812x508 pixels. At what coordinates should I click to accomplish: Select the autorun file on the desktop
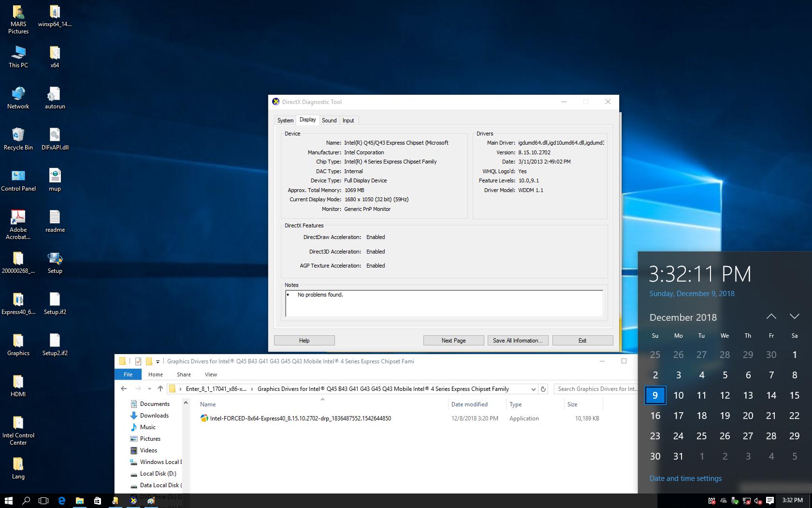55,98
